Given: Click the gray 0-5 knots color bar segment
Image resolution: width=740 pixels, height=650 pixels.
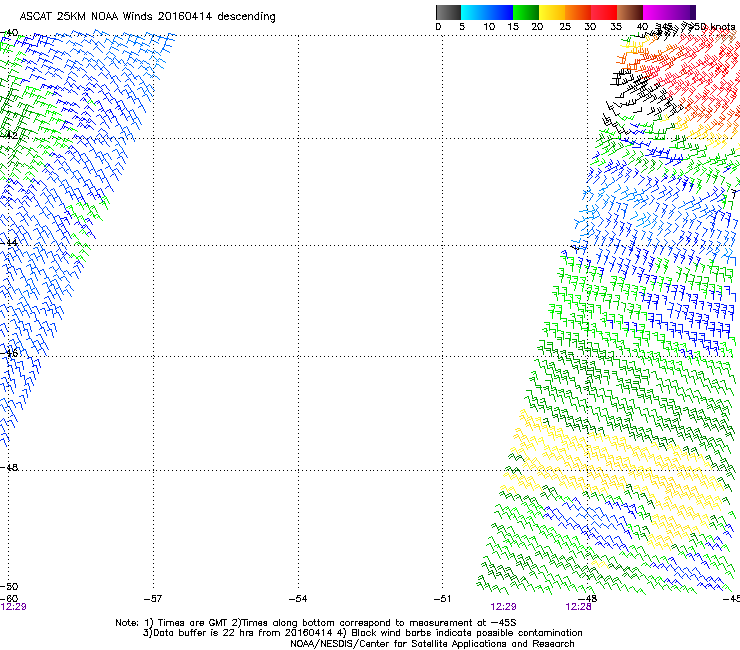Looking at the screenshot, I should pos(448,12).
